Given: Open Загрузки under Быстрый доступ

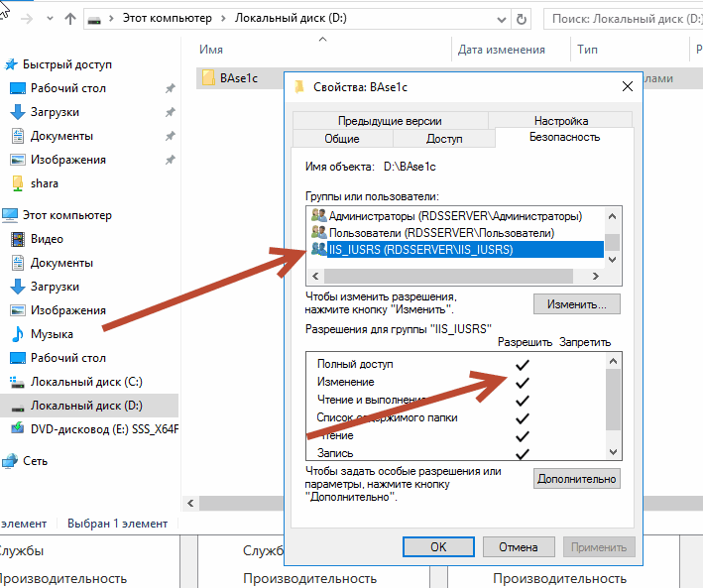Looking at the screenshot, I should pos(55,112).
